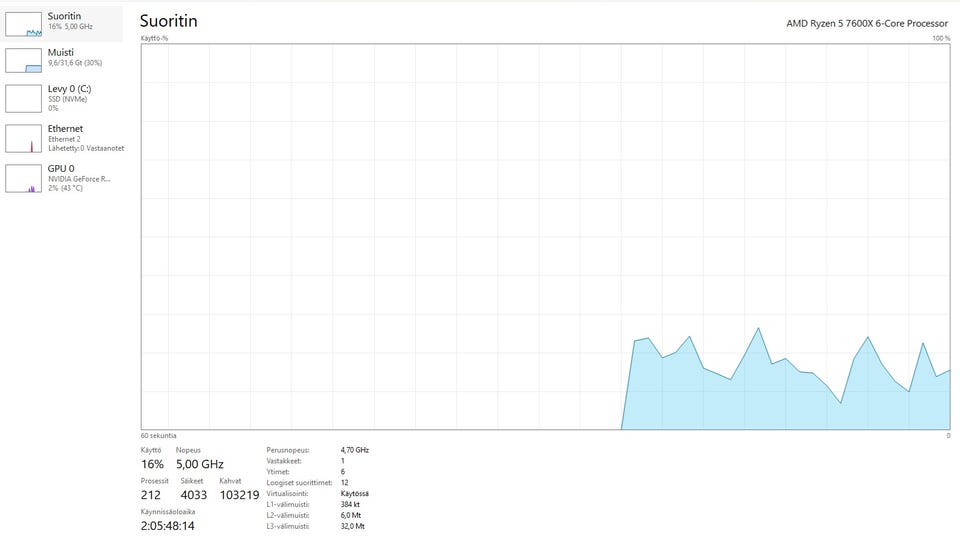Click the 103219 Kahvat handles count
960x536 pixels.
pos(239,495)
